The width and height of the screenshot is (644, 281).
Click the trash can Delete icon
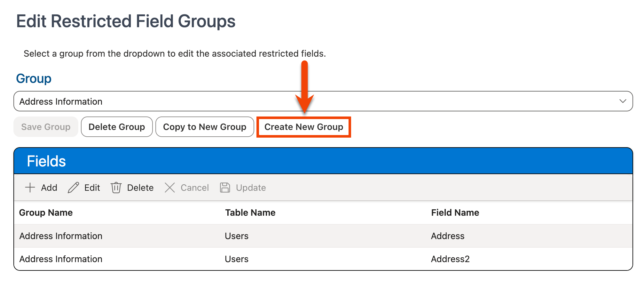pyautogui.click(x=116, y=188)
